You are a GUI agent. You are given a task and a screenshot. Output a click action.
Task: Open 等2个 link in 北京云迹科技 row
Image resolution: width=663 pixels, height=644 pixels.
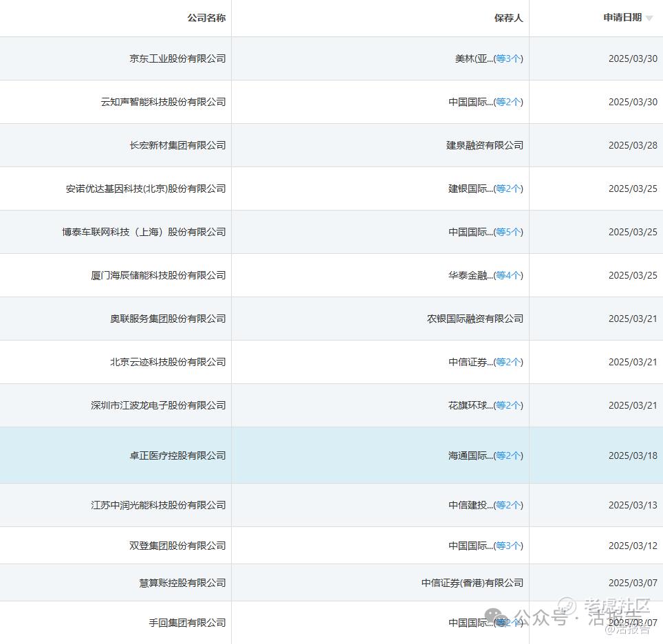coord(508,362)
